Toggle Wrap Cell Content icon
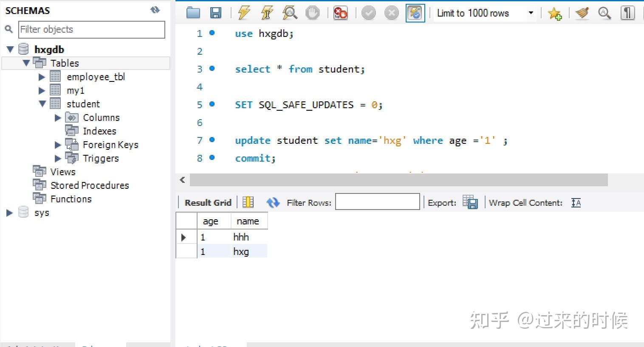644x347 pixels. point(576,203)
